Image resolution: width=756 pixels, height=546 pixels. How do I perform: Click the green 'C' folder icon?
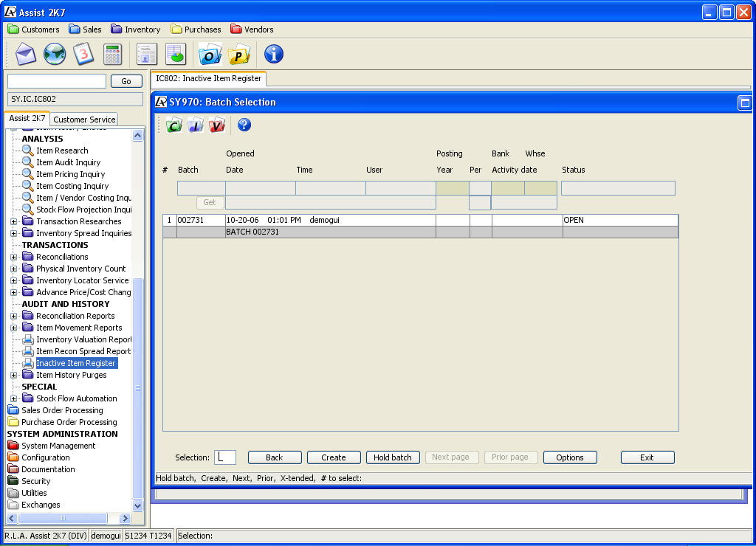pyautogui.click(x=174, y=125)
